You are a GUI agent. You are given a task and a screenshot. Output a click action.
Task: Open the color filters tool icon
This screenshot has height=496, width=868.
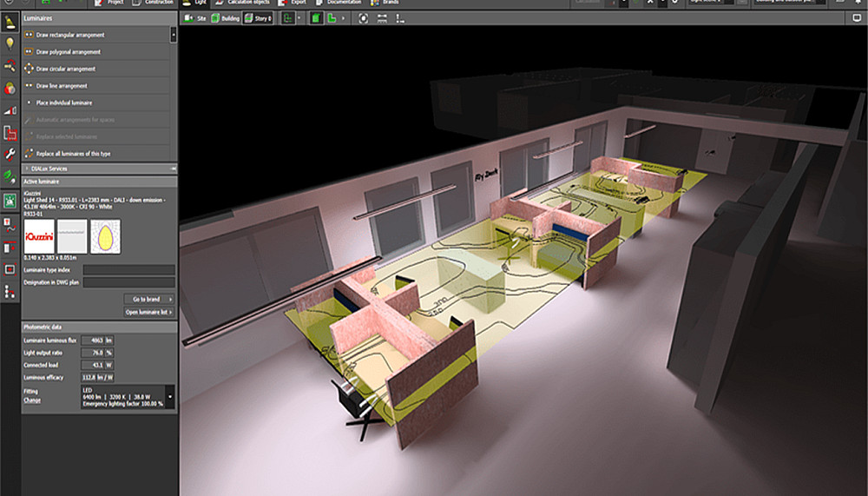tap(10, 88)
